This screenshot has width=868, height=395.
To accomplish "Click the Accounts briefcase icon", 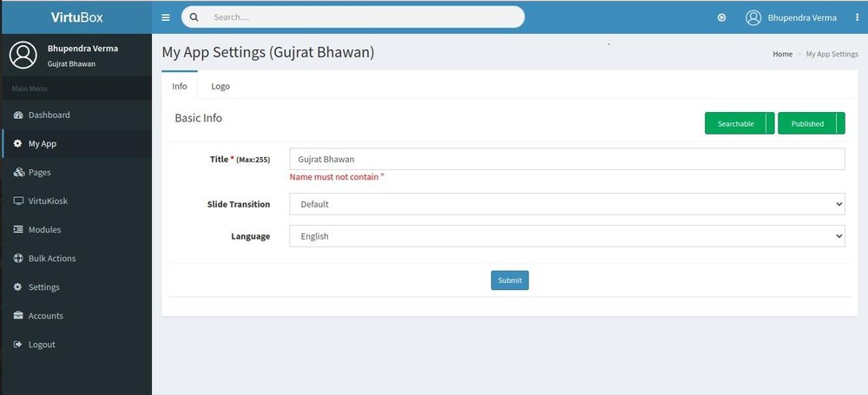I will 18,316.
